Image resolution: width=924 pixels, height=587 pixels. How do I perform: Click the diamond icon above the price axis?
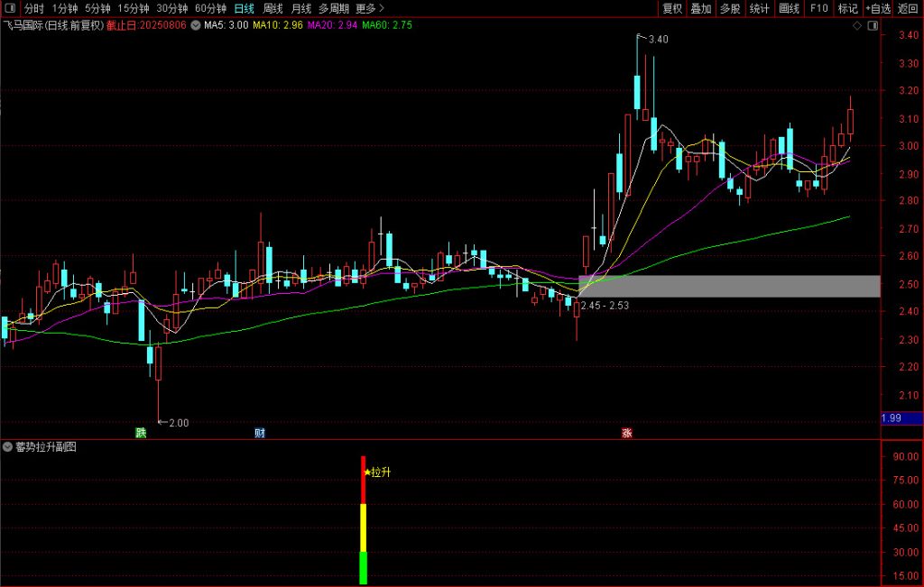coord(856,26)
